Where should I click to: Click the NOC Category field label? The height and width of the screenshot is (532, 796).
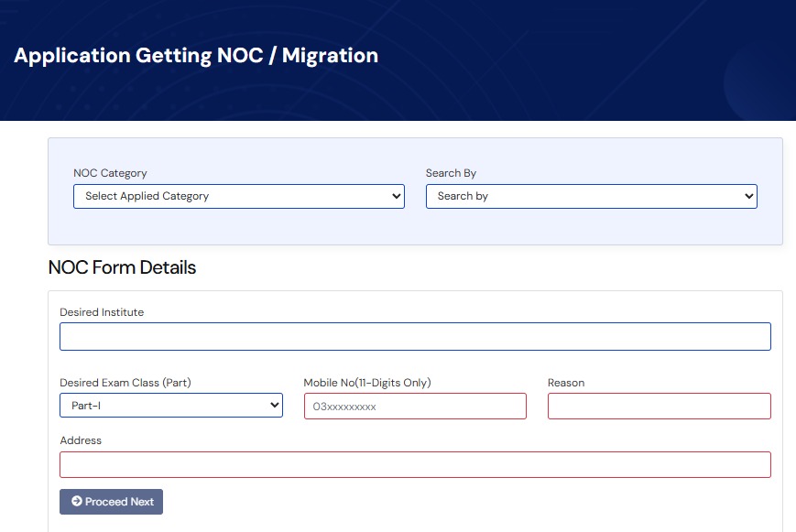click(x=110, y=173)
